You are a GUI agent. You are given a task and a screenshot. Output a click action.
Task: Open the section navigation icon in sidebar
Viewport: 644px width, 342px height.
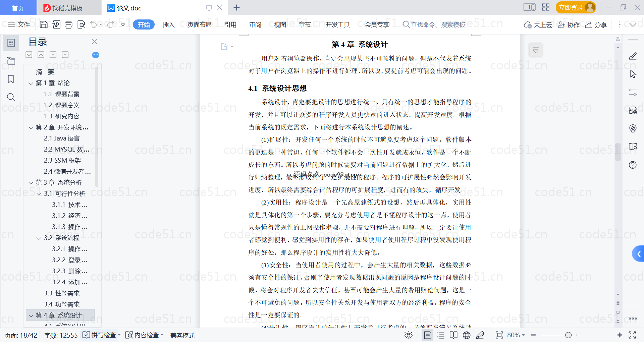(x=11, y=61)
